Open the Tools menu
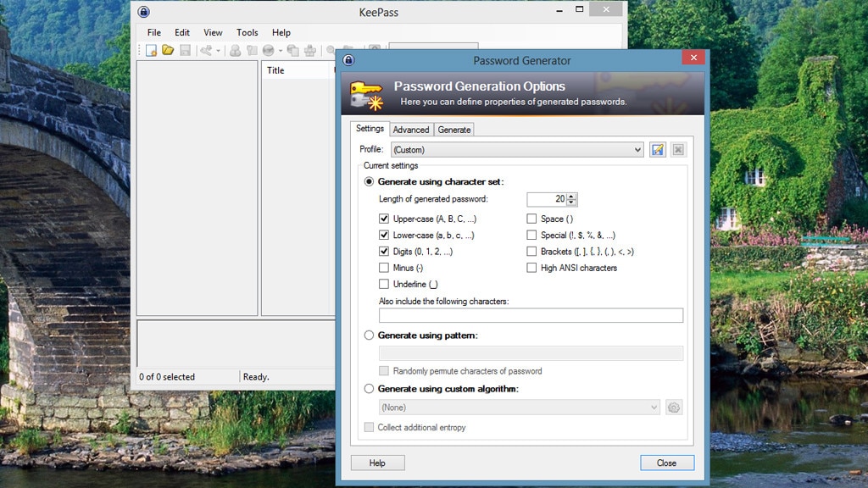 pyautogui.click(x=247, y=33)
